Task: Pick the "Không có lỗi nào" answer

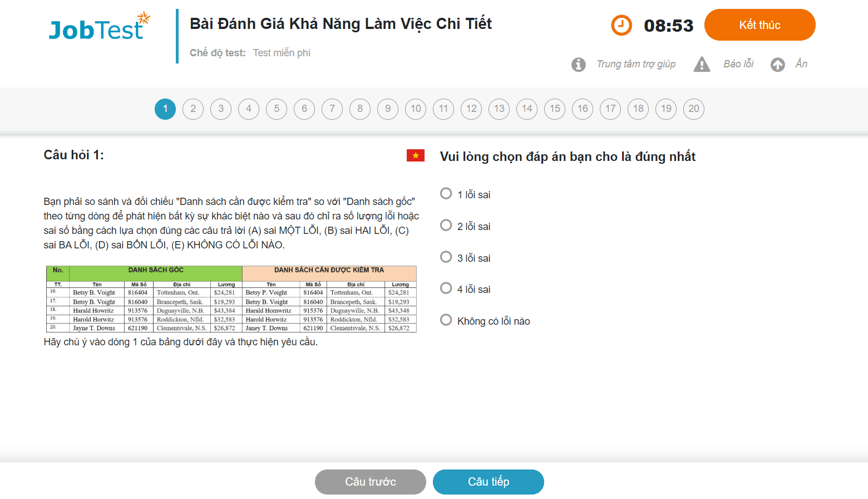Action: tap(446, 320)
